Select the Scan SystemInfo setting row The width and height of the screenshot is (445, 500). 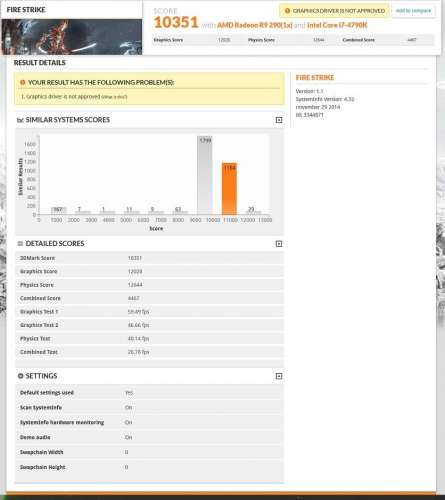149,407
